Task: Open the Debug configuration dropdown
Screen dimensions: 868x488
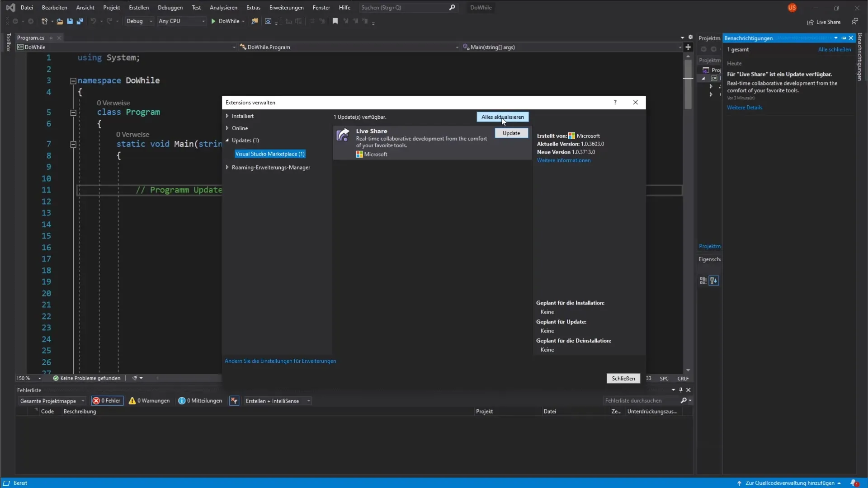Action: (x=139, y=21)
